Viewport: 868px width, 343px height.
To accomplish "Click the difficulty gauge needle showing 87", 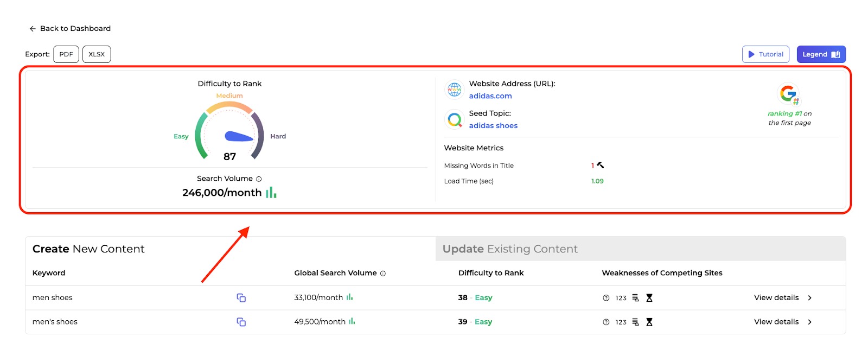I will pyautogui.click(x=239, y=136).
